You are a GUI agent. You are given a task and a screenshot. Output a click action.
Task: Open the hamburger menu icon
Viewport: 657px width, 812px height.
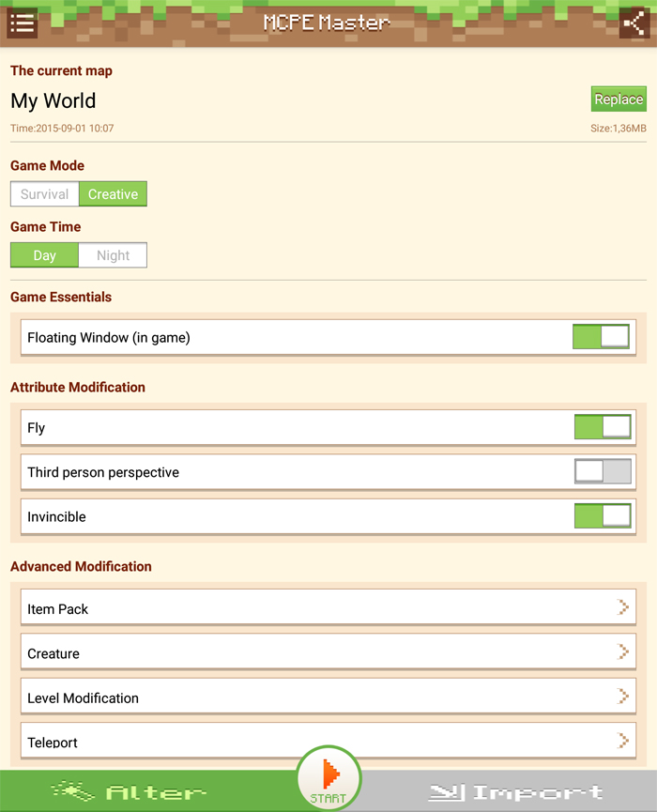tap(22, 23)
